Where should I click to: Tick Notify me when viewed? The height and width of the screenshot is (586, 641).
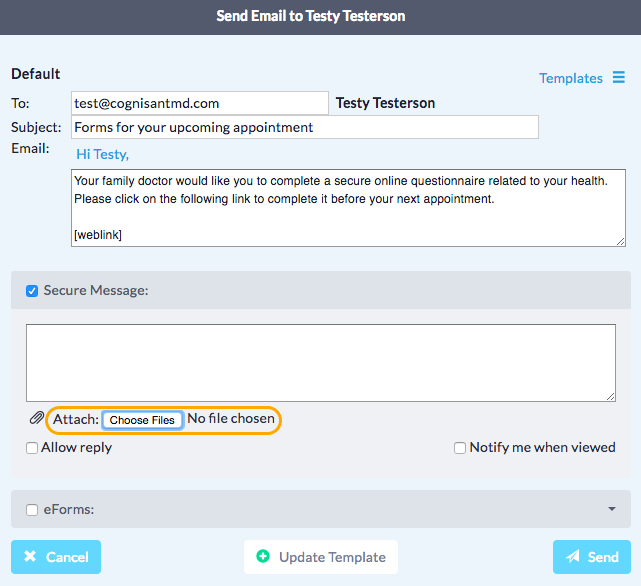[460, 448]
